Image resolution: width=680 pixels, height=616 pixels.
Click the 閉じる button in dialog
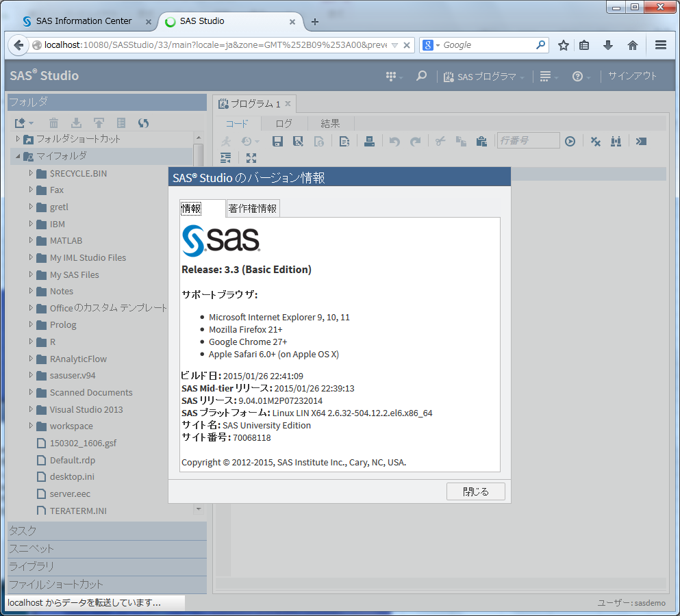476,491
